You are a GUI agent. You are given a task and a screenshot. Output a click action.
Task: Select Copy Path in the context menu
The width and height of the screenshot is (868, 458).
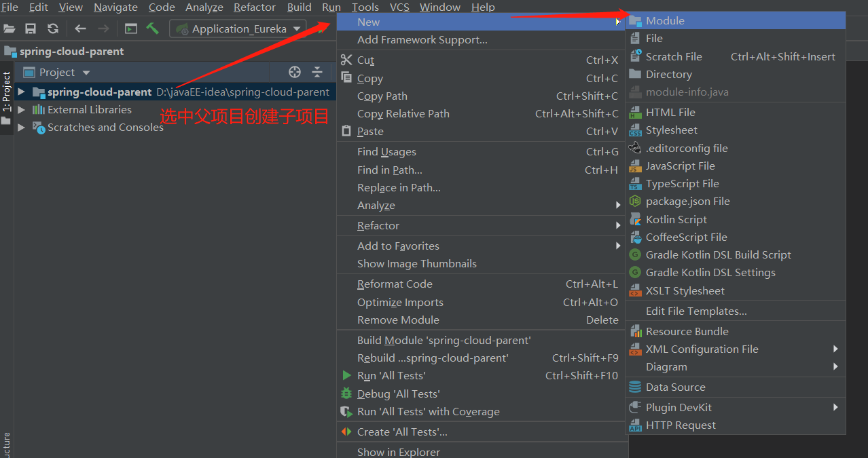pyautogui.click(x=481, y=96)
